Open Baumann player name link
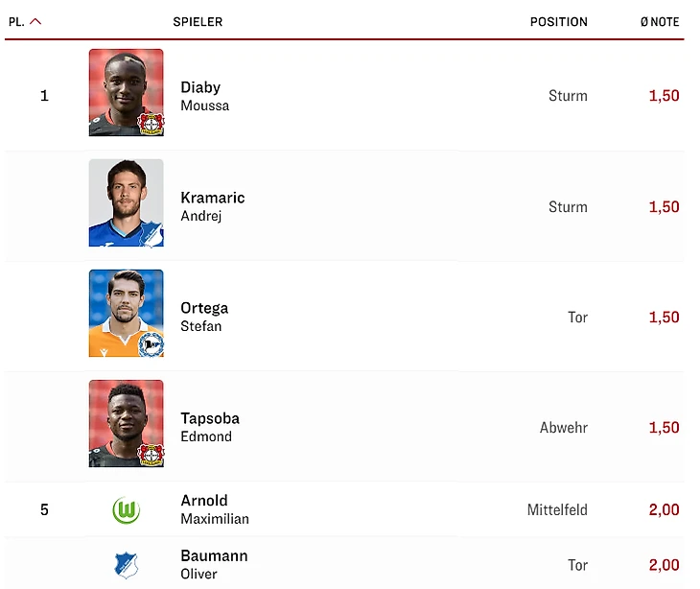The height and width of the screenshot is (589, 700). point(214,556)
